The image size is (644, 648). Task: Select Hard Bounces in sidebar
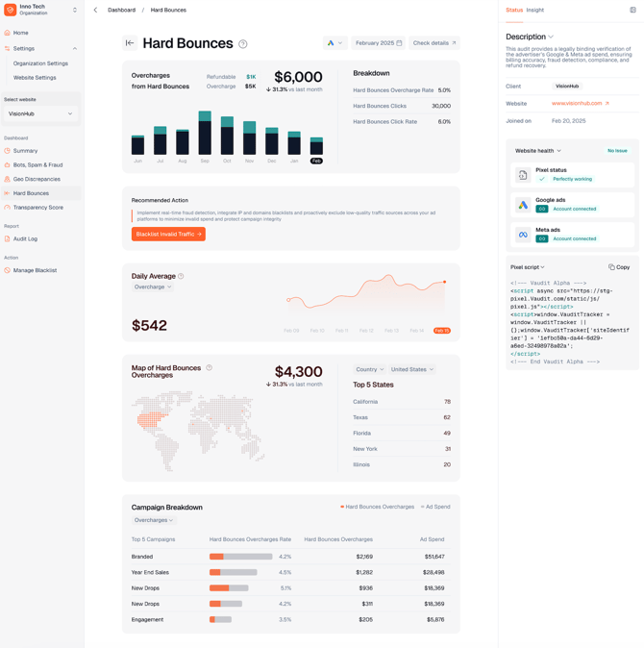point(40,193)
